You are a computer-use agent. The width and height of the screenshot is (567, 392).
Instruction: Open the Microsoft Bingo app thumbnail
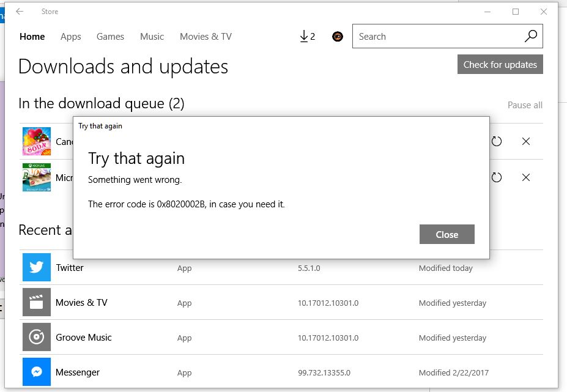[x=37, y=177]
